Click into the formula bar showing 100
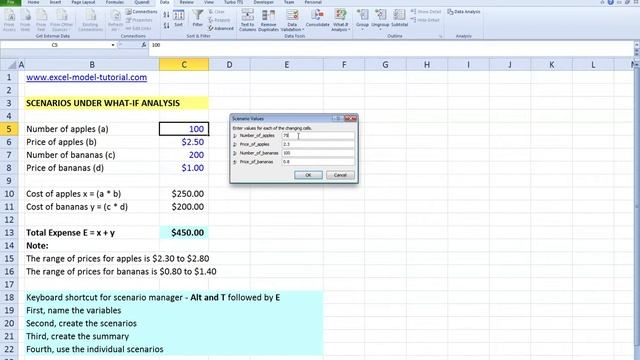The height and width of the screenshot is (360, 640). pos(391,45)
